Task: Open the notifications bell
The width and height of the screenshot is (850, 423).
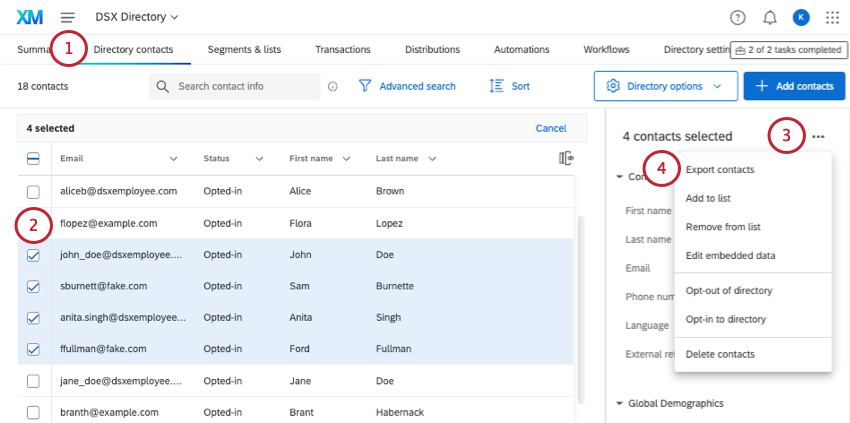Action: (x=770, y=17)
